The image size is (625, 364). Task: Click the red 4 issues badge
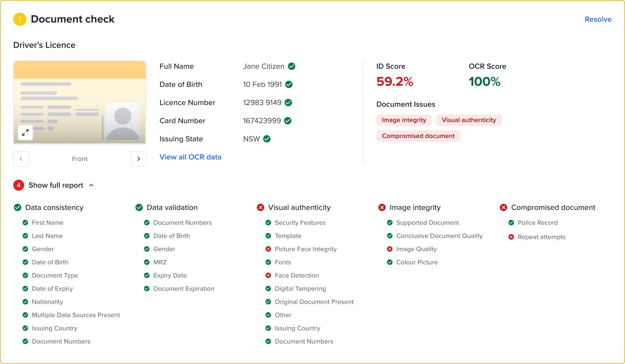(19, 185)
